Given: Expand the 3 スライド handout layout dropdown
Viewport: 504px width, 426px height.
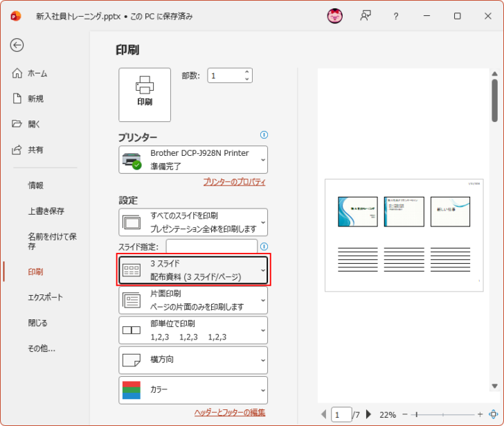Looking at the screenshot, I should [x=193, y=270].
